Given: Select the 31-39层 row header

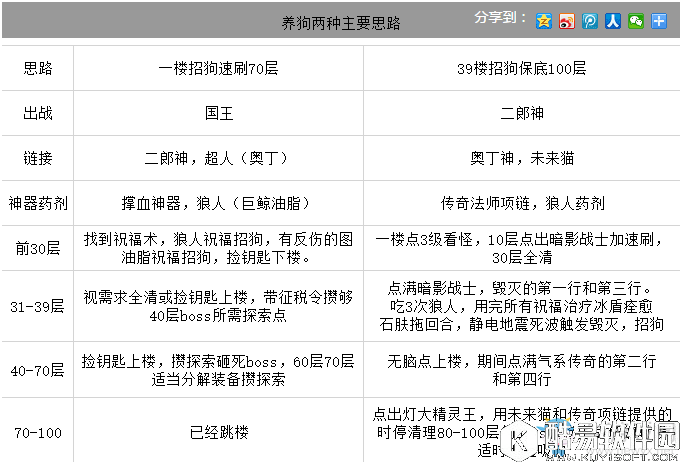Looking at the screenshot, I should 38,306.
